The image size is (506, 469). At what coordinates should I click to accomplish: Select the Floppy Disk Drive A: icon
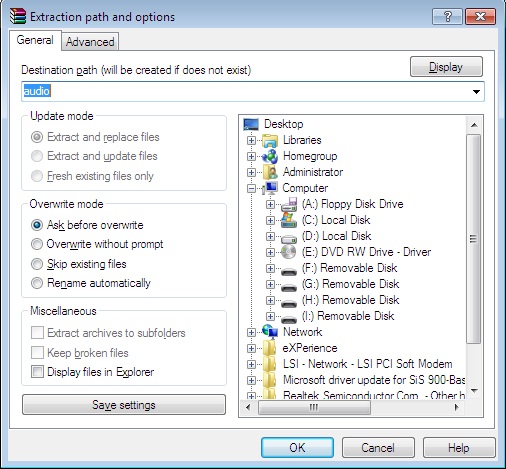pos(289,204)
